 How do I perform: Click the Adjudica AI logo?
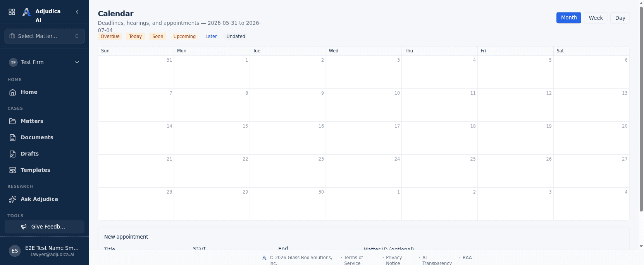[26, 12]
